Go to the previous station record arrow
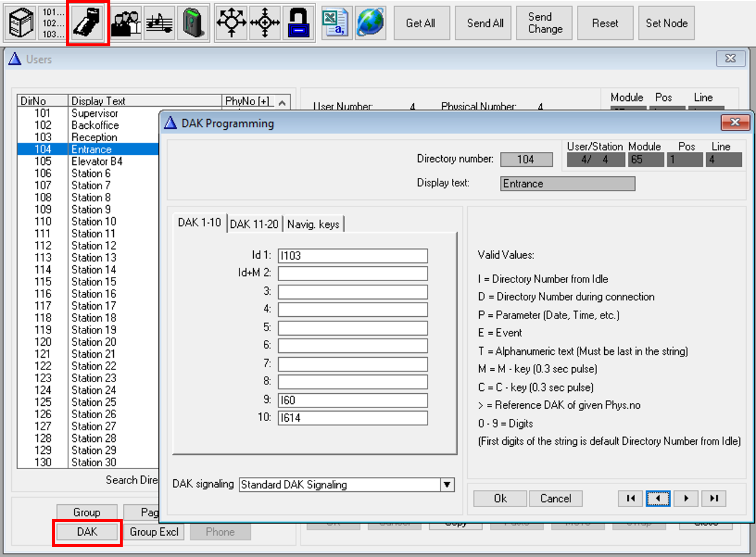The image size is (756, 557). point(658,498)
